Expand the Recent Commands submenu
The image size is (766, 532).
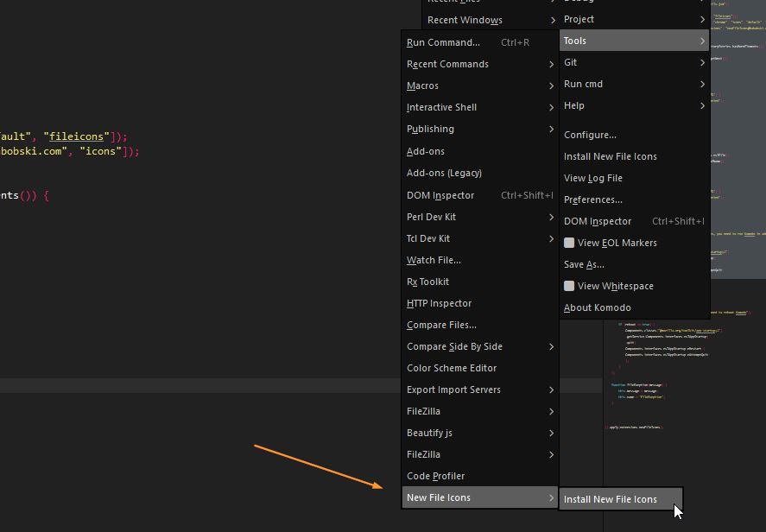pyautogui.click(x=480, y=64)
